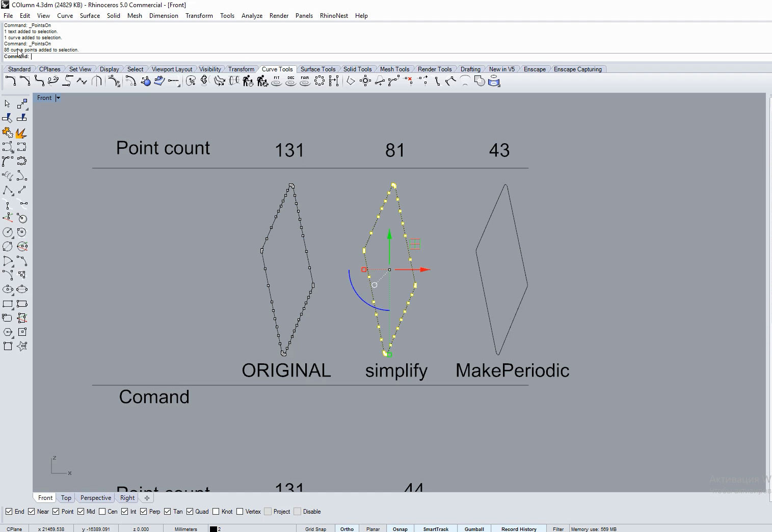
Task: Select the arrow pointer selection tool
Action: [x=7, y=103]
